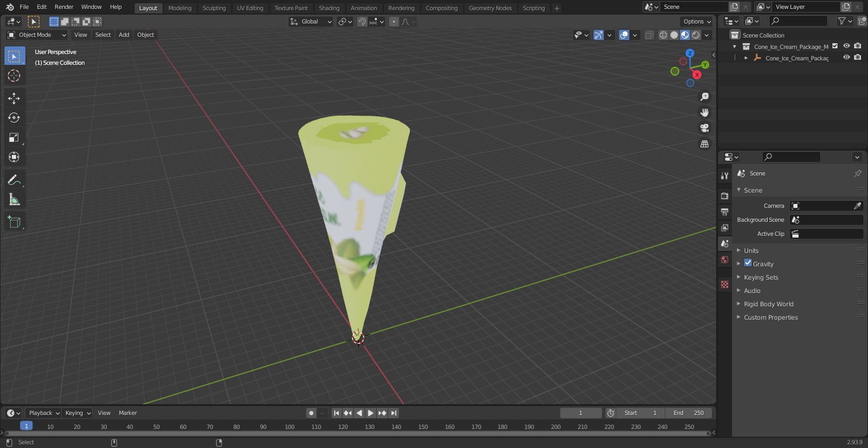Open the Object Mode dropdown

[x=37, y=35]
